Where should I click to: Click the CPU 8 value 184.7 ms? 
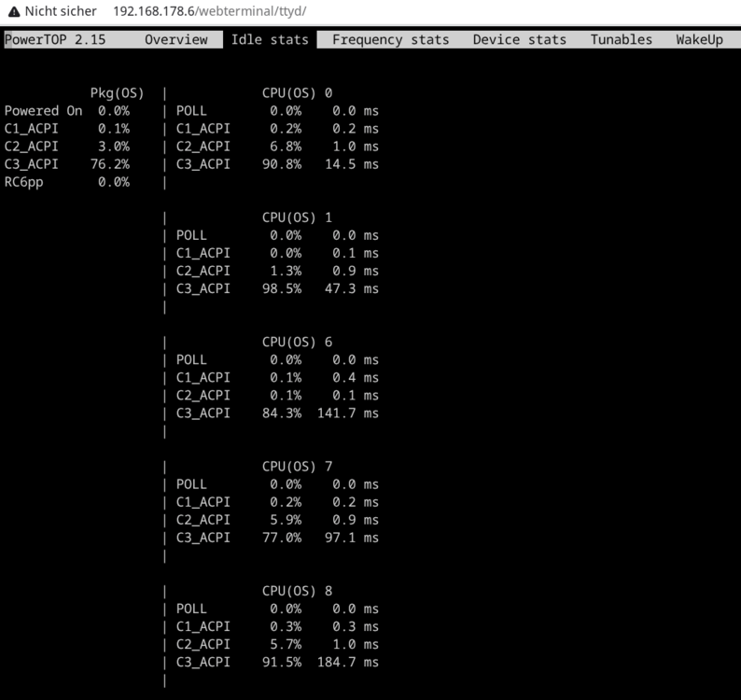[x=348, y=662]
